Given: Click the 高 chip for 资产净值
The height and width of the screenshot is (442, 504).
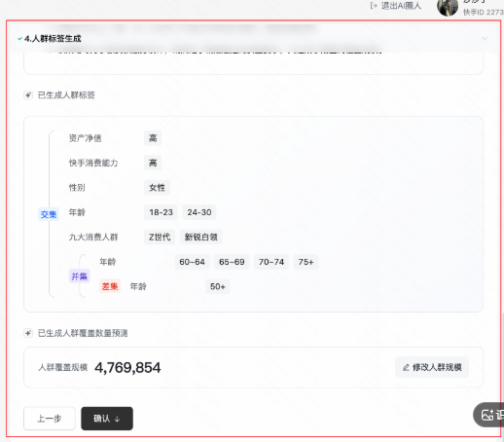Looking at the screenshot, I should [153, 138].
